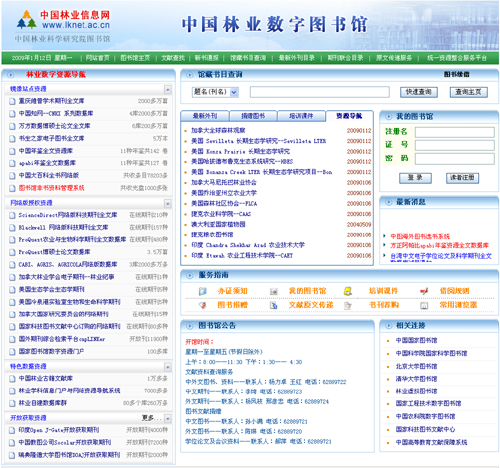Click the icon beside 文献原文传递
This screenshot has width=500, height=468.
pyautogui.click(x=274, y=305)
